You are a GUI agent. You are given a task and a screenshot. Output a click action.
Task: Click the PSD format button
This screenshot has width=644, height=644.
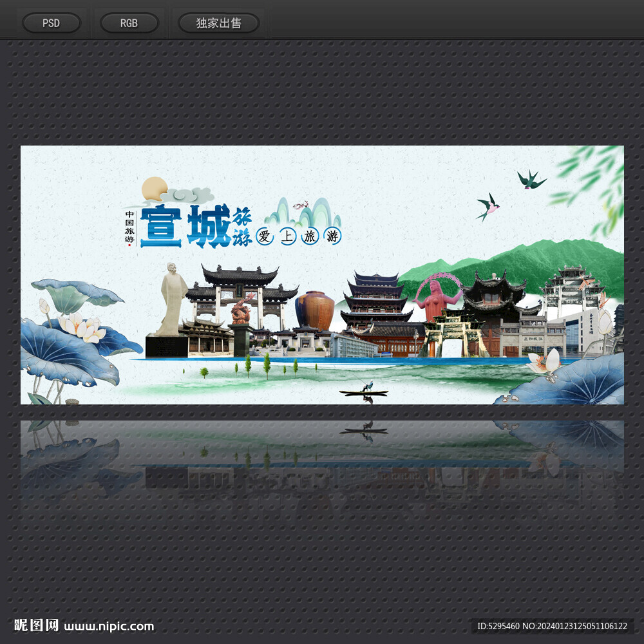(x=52, y=23)
